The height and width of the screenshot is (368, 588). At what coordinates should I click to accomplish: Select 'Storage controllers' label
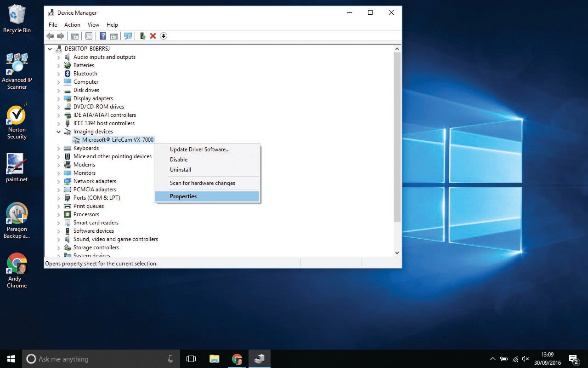point(96,247)
